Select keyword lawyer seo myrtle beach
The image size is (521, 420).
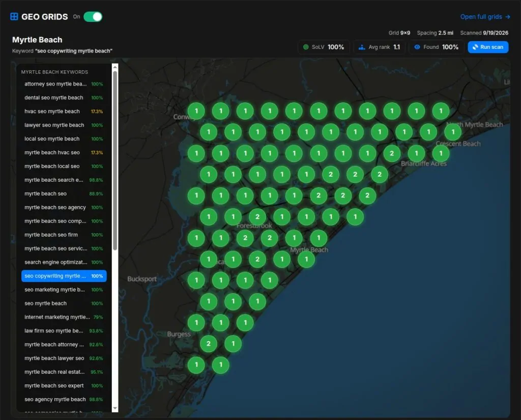(x=64, y=125)
